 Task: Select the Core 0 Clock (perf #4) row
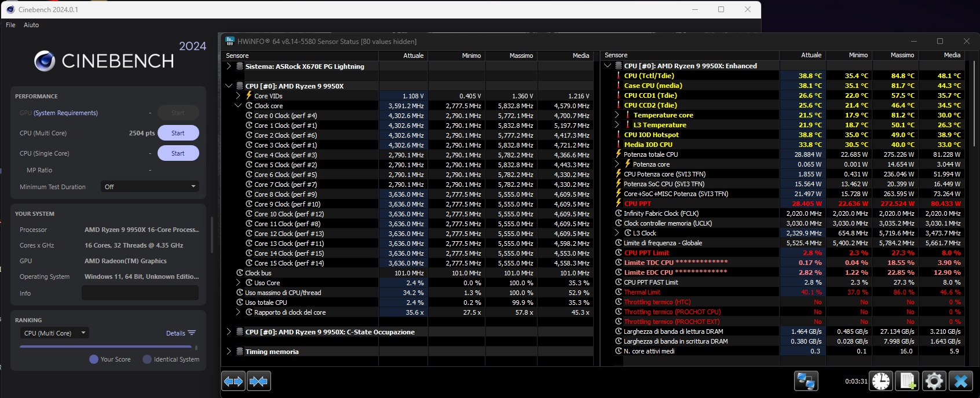tap(407, 115)
